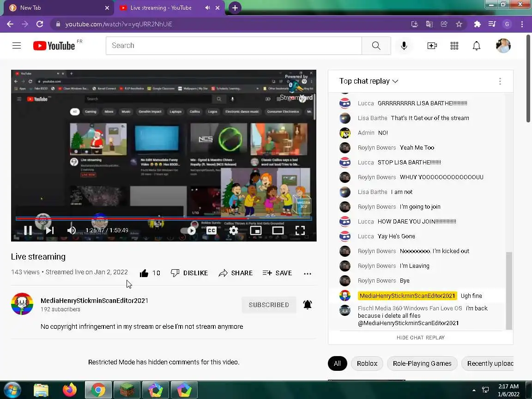Select the Recently uploaded chip
This screenshot has width=532, height=399.
click(488, 363)
